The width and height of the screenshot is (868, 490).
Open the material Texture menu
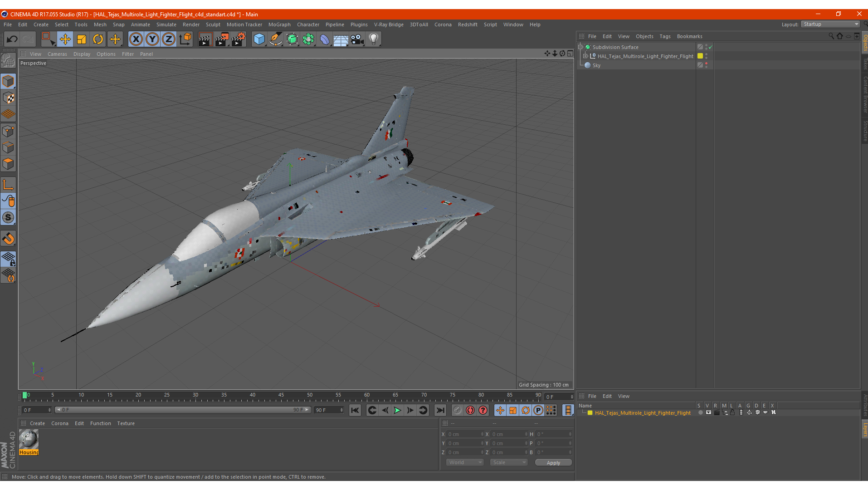tap(126, 423)
